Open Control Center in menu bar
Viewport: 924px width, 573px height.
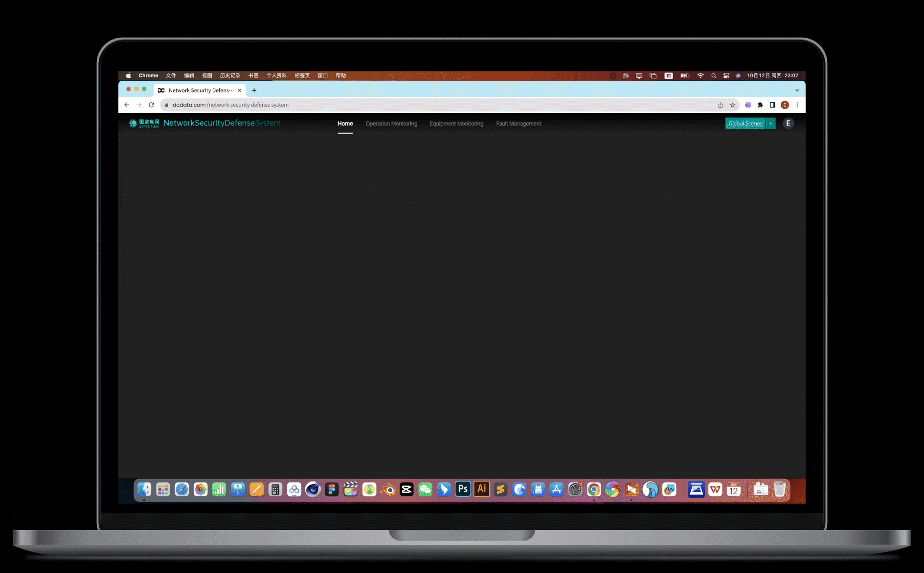(x=726, y=75)
